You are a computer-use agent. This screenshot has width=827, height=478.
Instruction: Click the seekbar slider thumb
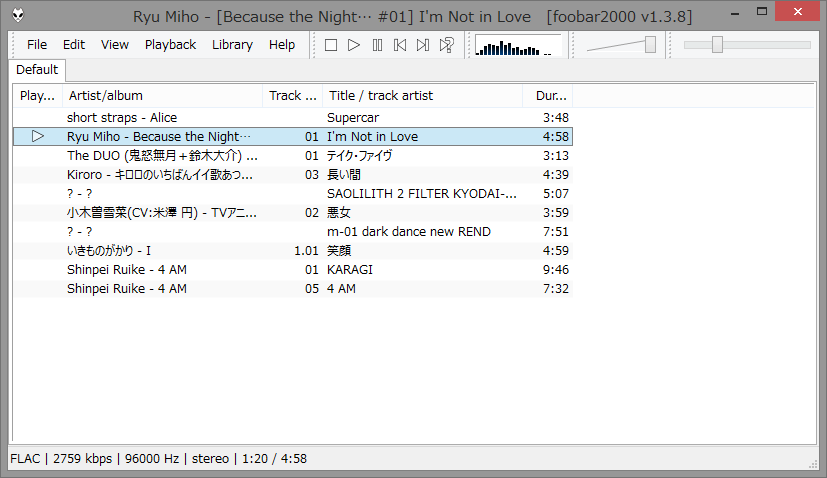click(x=717, y=45)
